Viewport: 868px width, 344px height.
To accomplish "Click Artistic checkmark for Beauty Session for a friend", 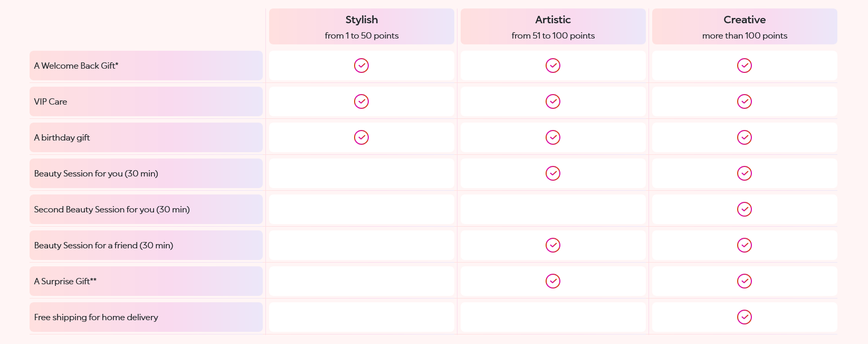I will pos(553,245).
